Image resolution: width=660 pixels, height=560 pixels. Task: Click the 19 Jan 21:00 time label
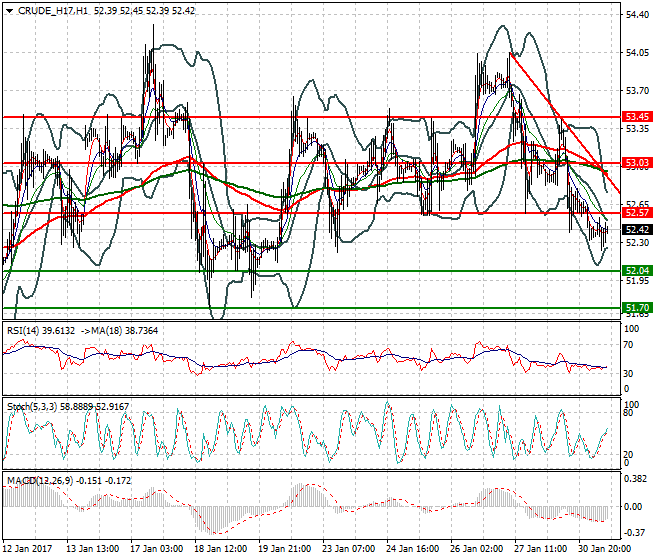285,549
